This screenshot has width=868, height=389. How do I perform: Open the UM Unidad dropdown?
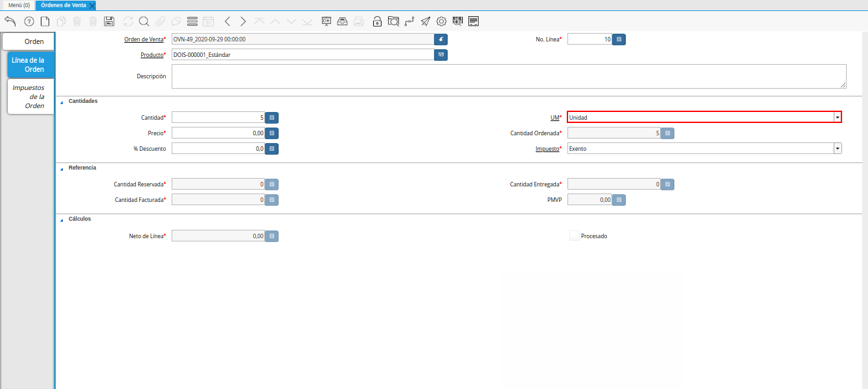point(838,117)
